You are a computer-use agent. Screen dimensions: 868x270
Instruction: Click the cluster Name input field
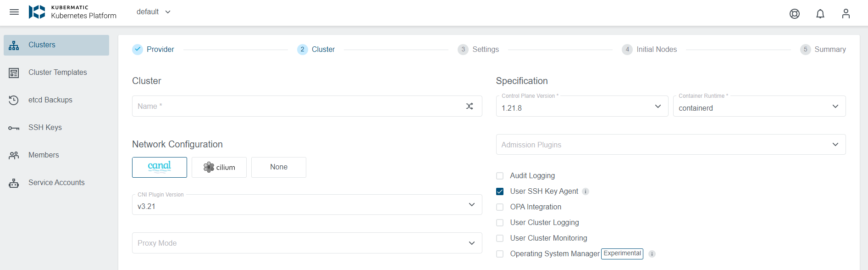pos(298,106)
